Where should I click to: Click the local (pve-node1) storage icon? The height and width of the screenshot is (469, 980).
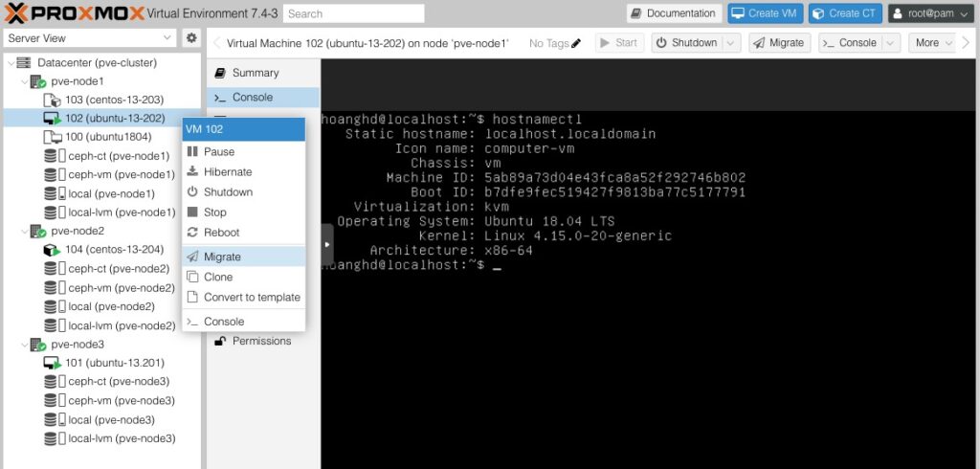[x=55, y=194]
